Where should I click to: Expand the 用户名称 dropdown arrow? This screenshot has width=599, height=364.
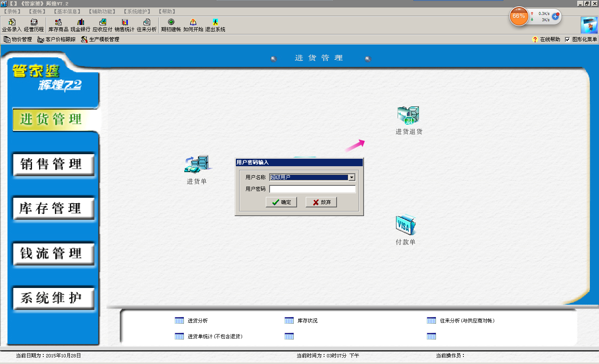pyautogui.click(x=352, y=177)
